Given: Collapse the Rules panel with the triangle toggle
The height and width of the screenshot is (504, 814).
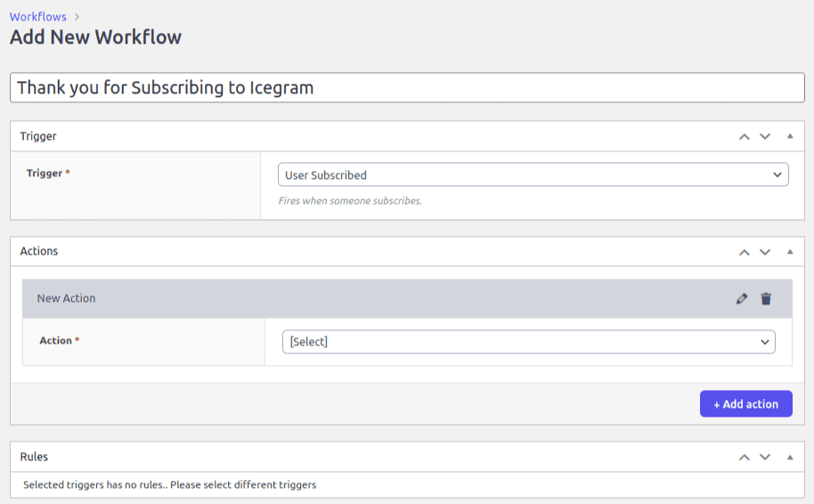Looking at the screenshot, I should pos(790,457).
